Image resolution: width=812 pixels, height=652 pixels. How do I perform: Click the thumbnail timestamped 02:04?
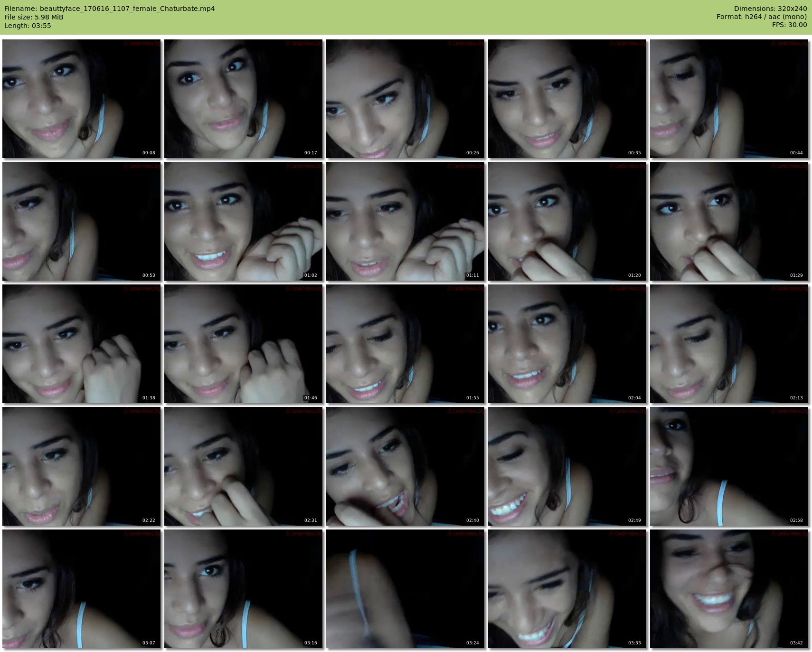coord(567,344)
